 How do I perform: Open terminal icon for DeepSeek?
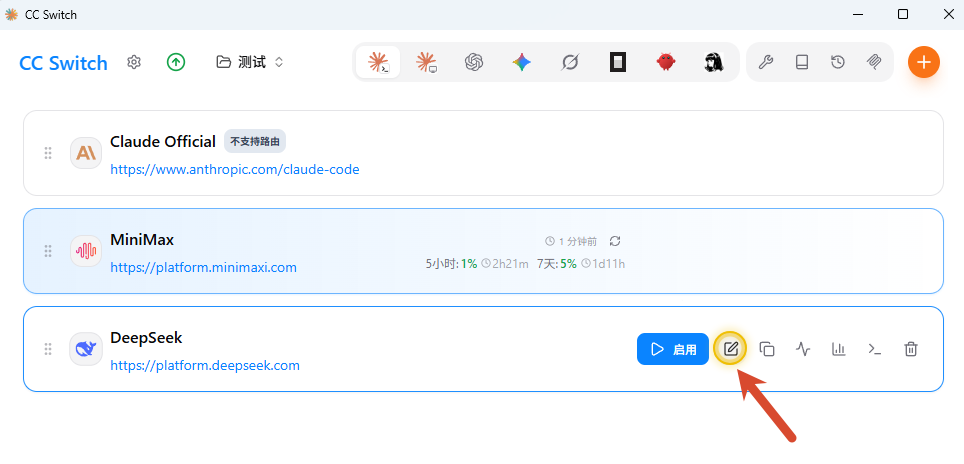874,349
